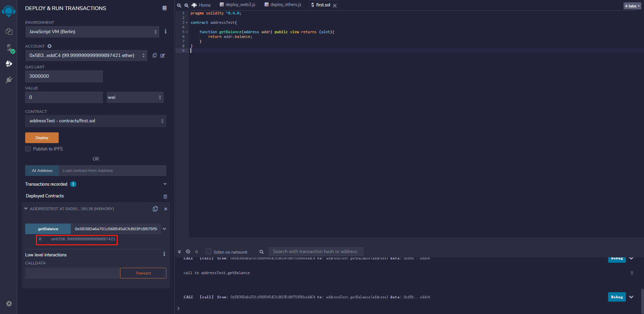Switch to deploy_ethers.js tab

point(283,5)
